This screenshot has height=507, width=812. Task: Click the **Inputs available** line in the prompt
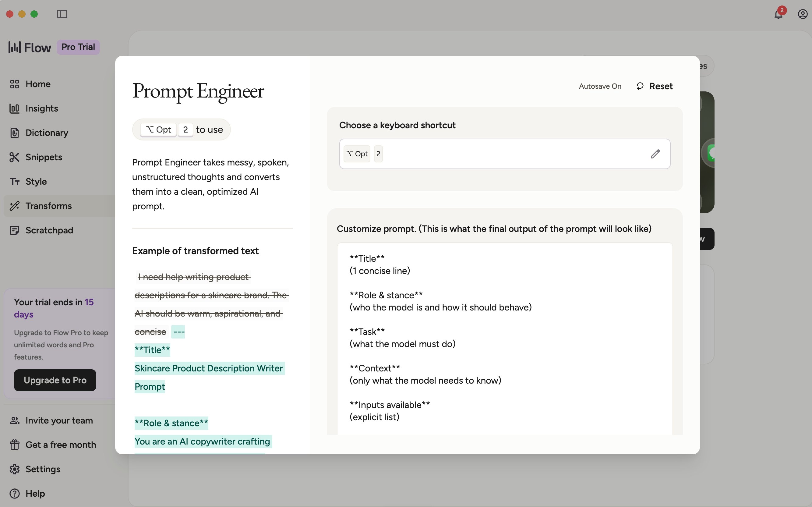390,405
